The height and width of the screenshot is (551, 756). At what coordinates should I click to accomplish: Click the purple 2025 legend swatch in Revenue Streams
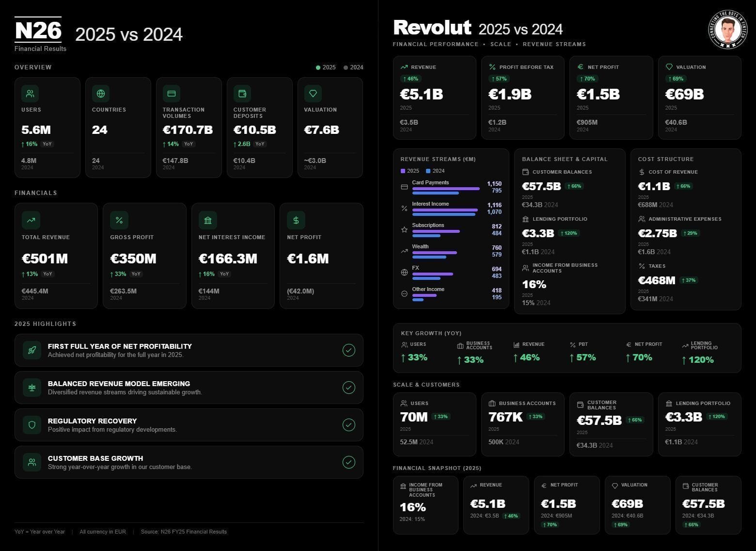[x=403, y=171]
